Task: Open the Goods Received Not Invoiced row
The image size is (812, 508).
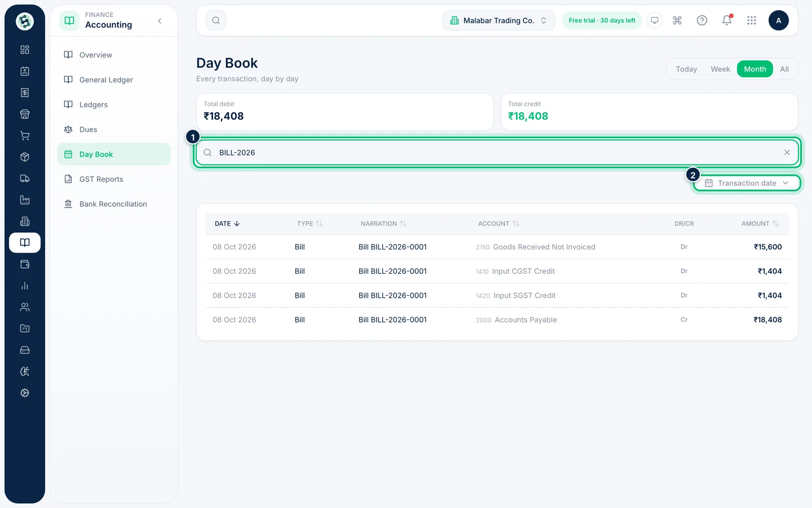Action: [497, 247]
